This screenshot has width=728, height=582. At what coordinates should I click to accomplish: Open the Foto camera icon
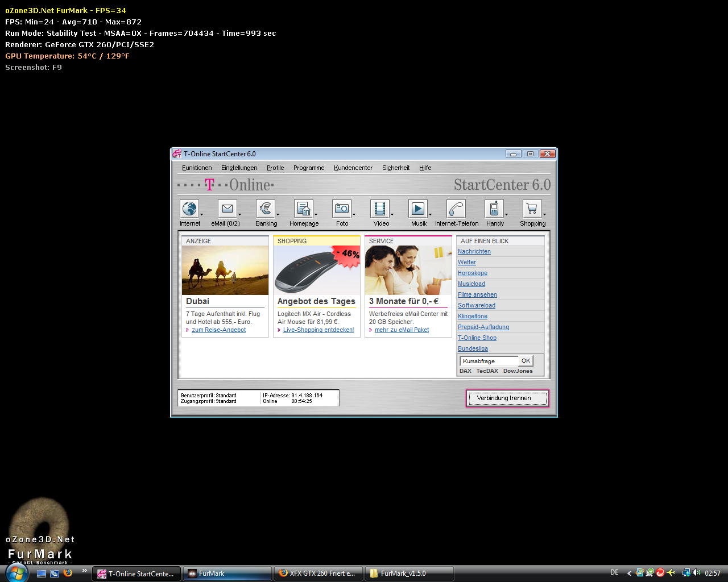click(342, 209)
